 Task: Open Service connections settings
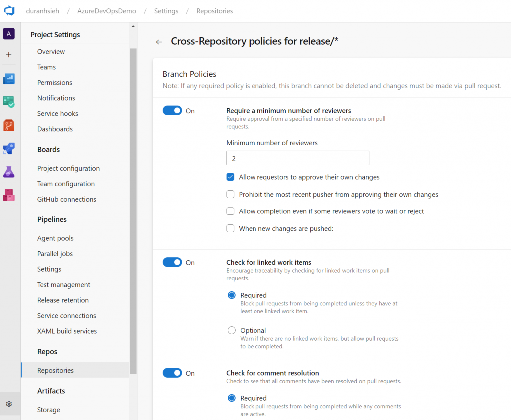click(67, 316)
